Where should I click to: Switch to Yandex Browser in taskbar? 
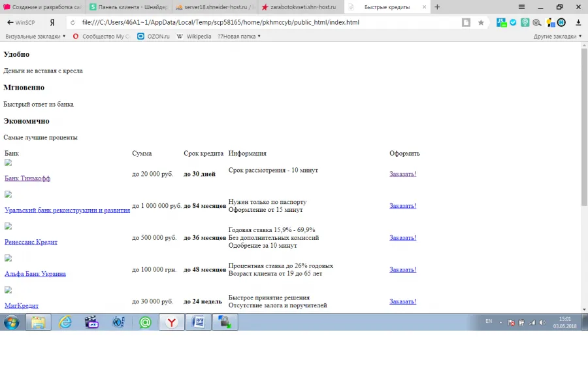coord(172,322)
